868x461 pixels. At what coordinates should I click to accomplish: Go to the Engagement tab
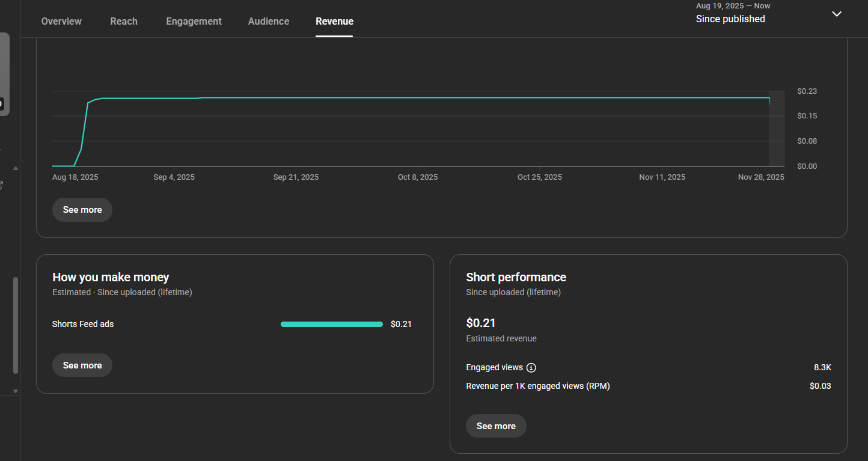pos(194,21)
